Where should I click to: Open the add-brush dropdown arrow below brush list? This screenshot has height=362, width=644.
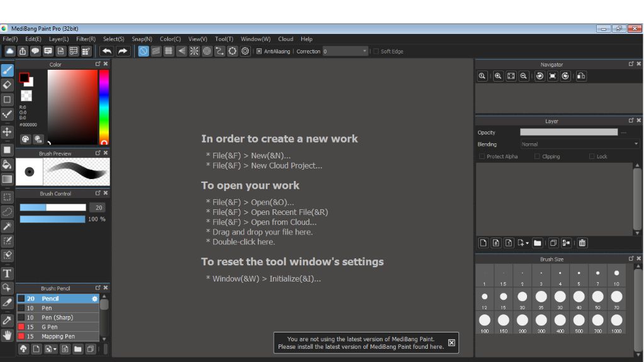coord(55,349)
